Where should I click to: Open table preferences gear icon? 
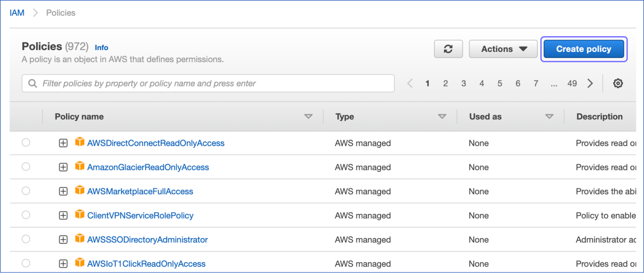click(x=618, y=83)
